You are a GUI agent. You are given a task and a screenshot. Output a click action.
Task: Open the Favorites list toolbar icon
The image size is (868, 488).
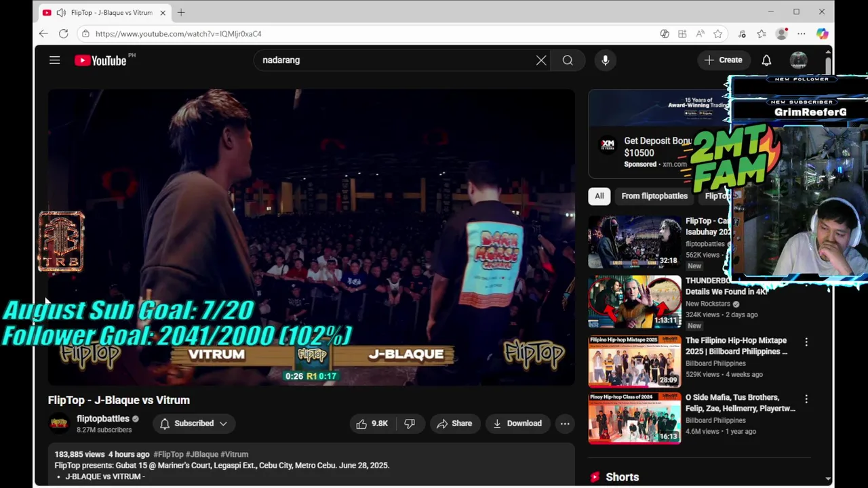[762, 34]
